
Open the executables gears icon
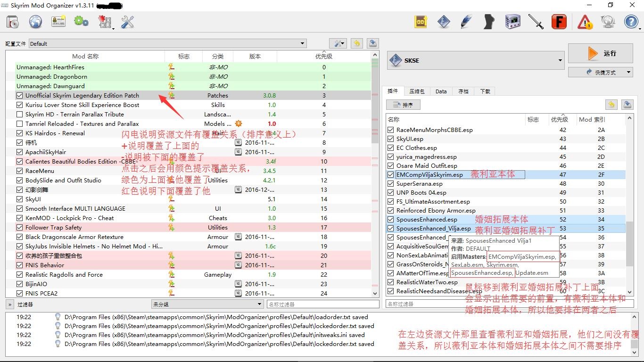(x=81, y=22)
